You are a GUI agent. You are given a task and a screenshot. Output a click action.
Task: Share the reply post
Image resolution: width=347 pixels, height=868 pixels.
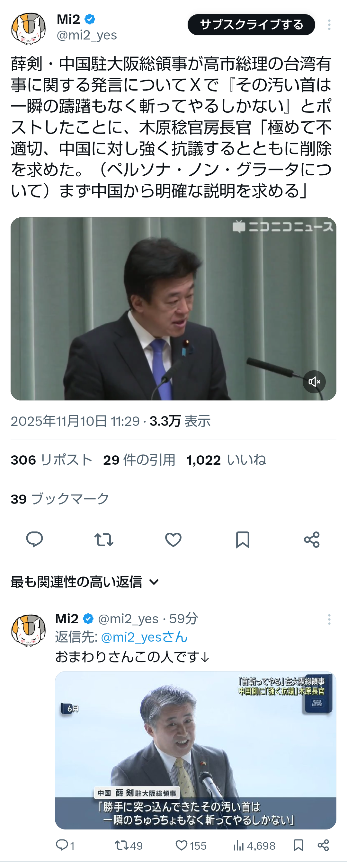(x=324, y=845)
